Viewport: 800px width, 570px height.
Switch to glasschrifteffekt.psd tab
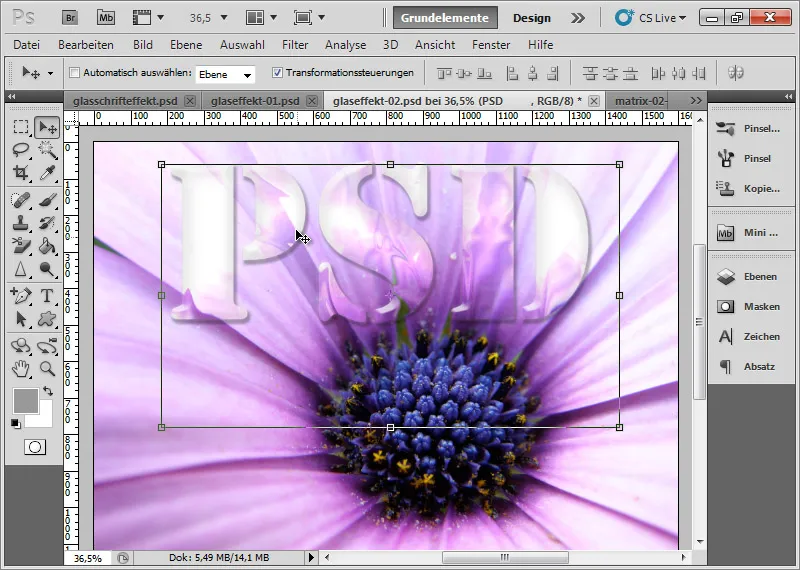pyautogui.click(x=125, y=101)
